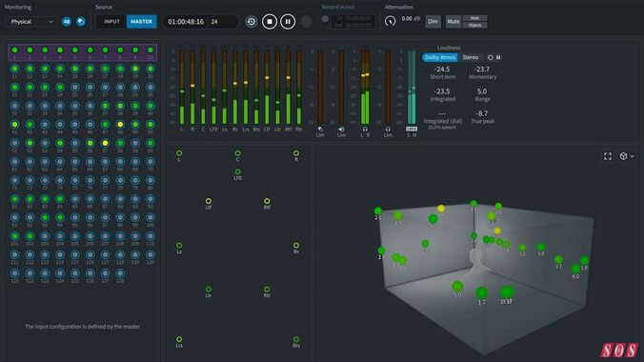
Task: Click the attenuation dial knob
Action: [391, 21]
